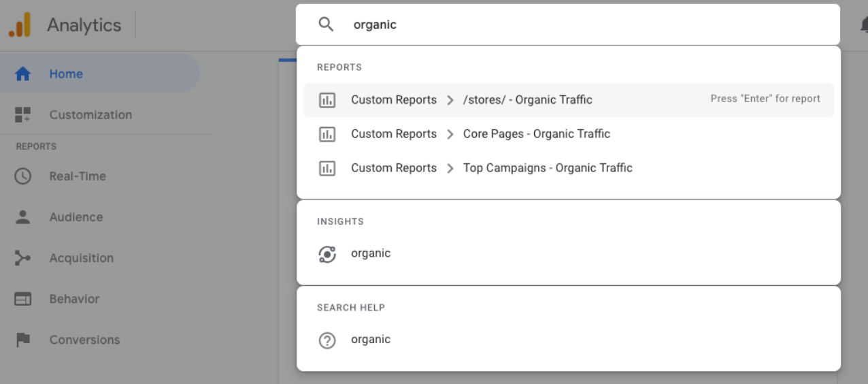
Task: Open the /stores/ - Organic Traffic report
Action: coord(527,100)
